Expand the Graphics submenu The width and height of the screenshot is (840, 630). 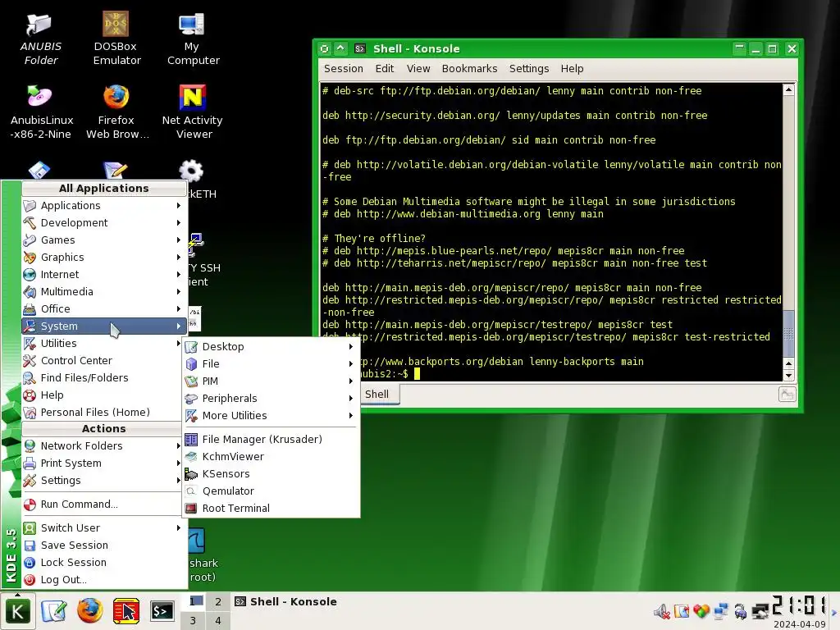pyautogui.click(x=103, y=257)
